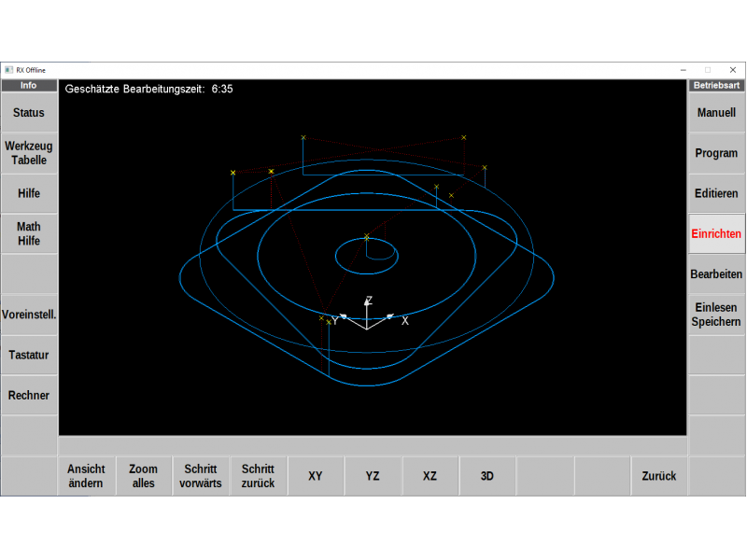Switch to Bearbeiten mode

click(x=716, y=273)
